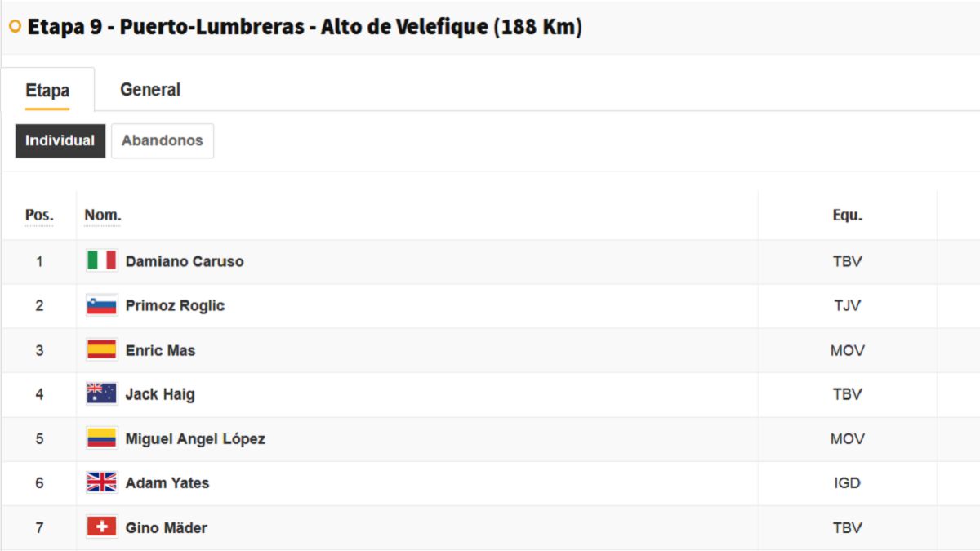Viewport: 980px width, 551px height.
Task: Select the Etapa tab
Action: pyautogui.click(x=47, y=91)
